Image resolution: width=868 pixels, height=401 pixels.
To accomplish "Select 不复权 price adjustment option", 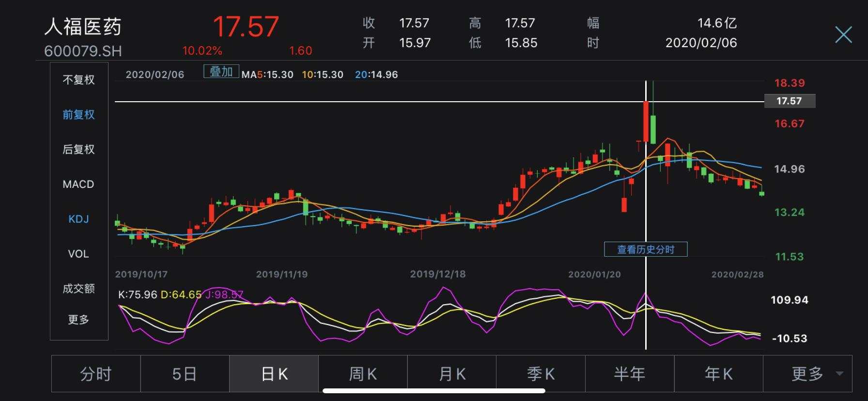I will pyautogui.click(x=78, y=79).
